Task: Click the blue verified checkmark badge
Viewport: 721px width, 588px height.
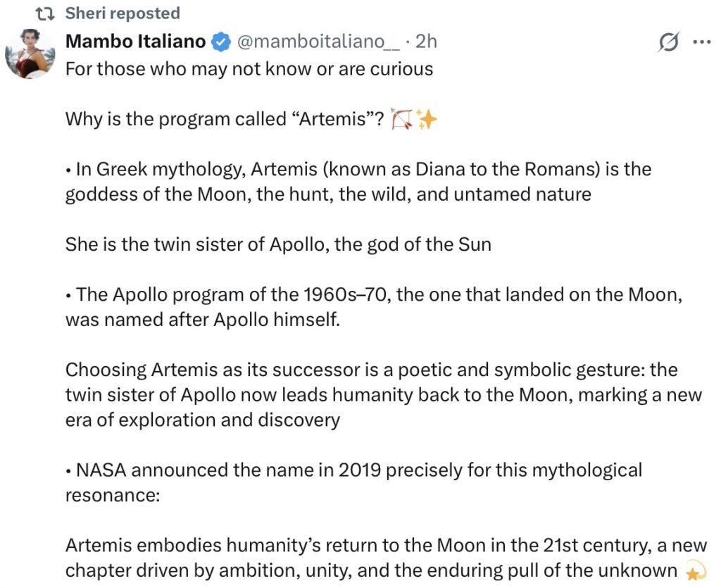Action: coord(221,42)
